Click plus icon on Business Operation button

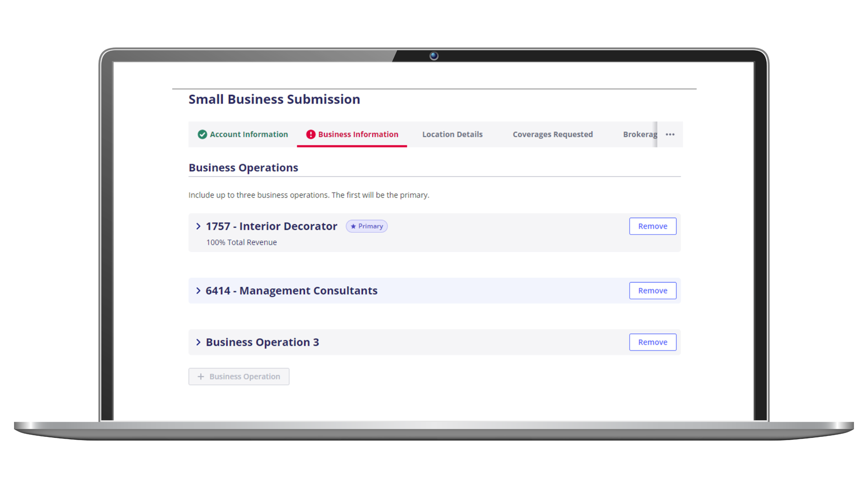pyautogui.click(x=201, y=376)
